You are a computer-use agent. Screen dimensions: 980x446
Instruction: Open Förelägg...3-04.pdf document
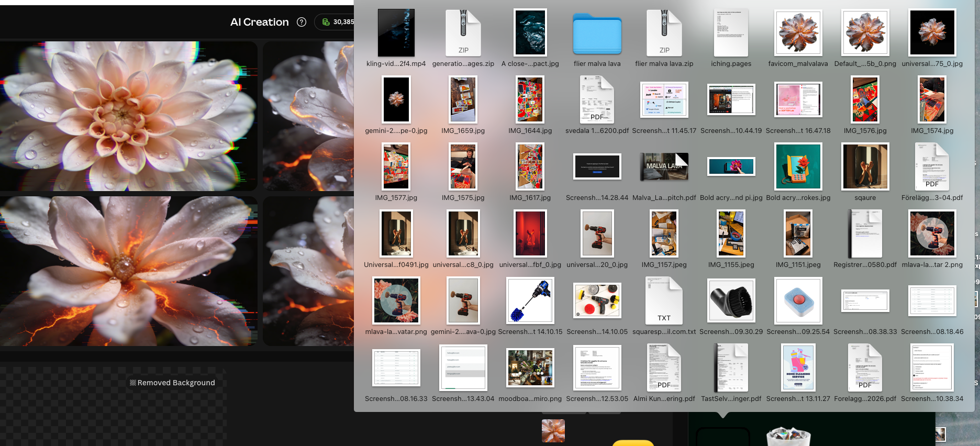coord(932,166)
